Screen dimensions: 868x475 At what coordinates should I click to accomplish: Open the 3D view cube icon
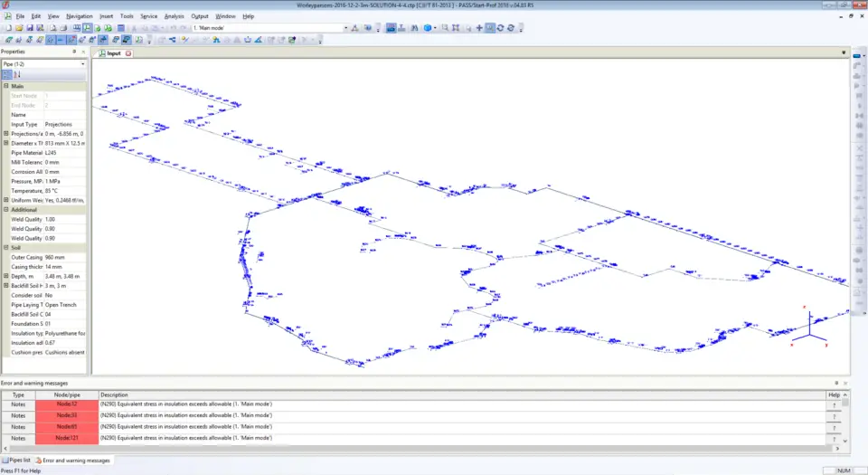[x=428, y=28]
